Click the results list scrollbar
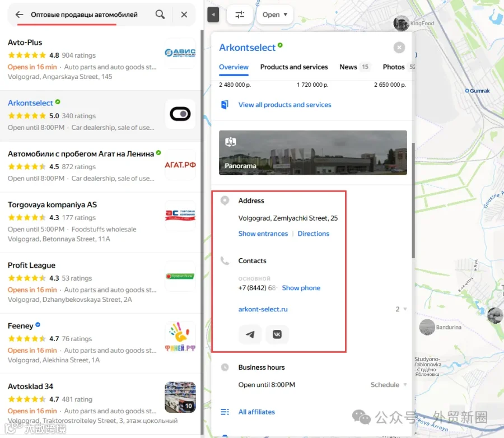This screenshot has width=504, height=438. coord(202,231)
